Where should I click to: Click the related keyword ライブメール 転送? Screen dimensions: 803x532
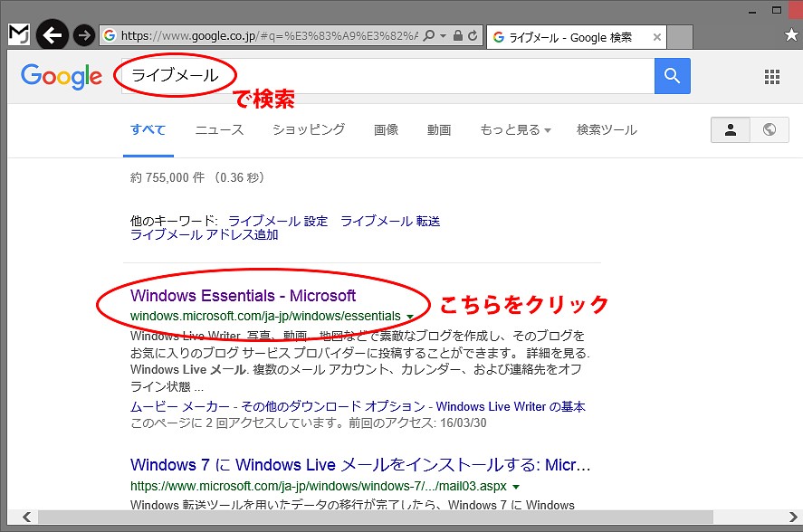pyautogui.click(x=390, y=221)
